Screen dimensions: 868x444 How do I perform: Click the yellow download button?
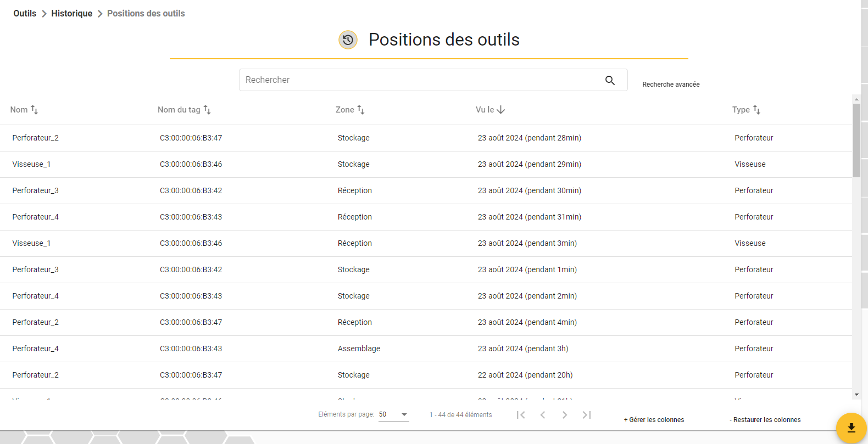click(x=851, y=428)
